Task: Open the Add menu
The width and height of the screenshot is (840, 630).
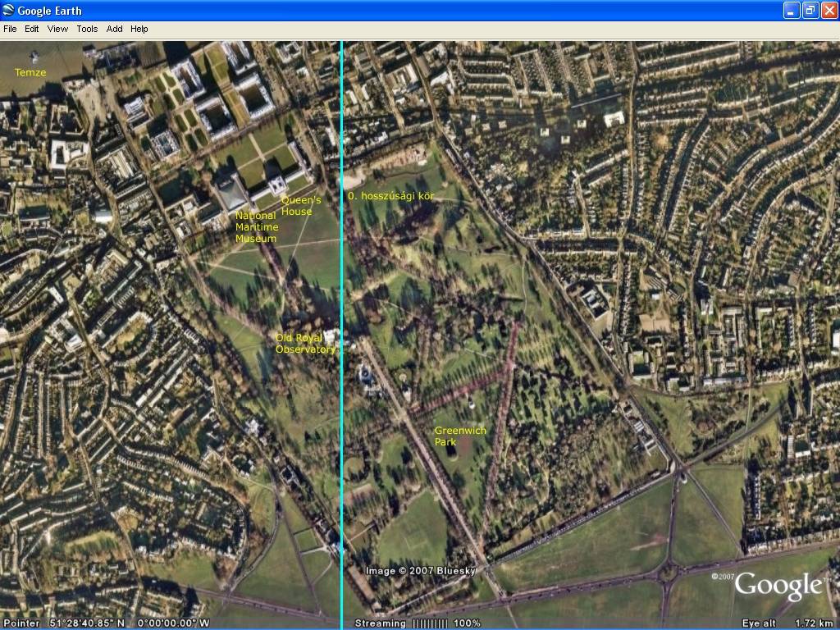Action: click(x=114, y=29)
